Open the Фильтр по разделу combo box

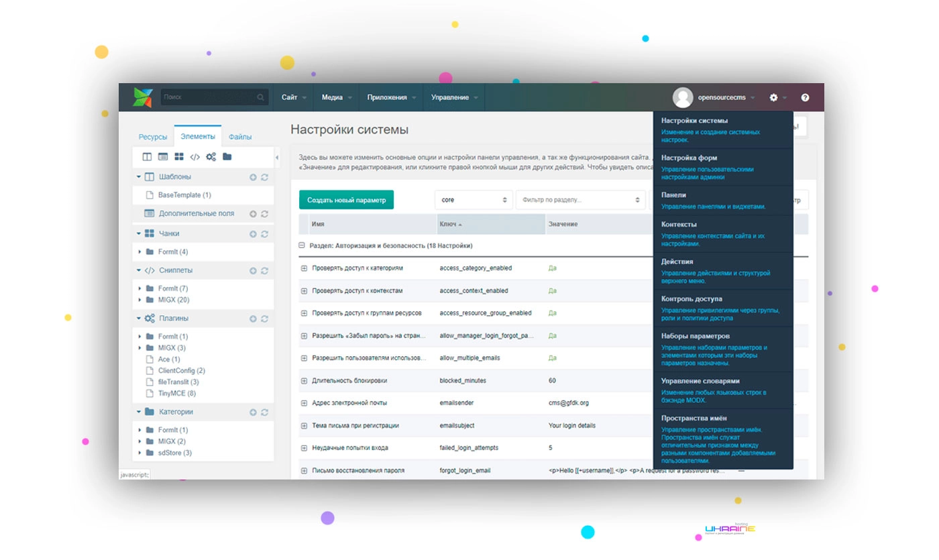pyautogui.click(x=579, y=200)
